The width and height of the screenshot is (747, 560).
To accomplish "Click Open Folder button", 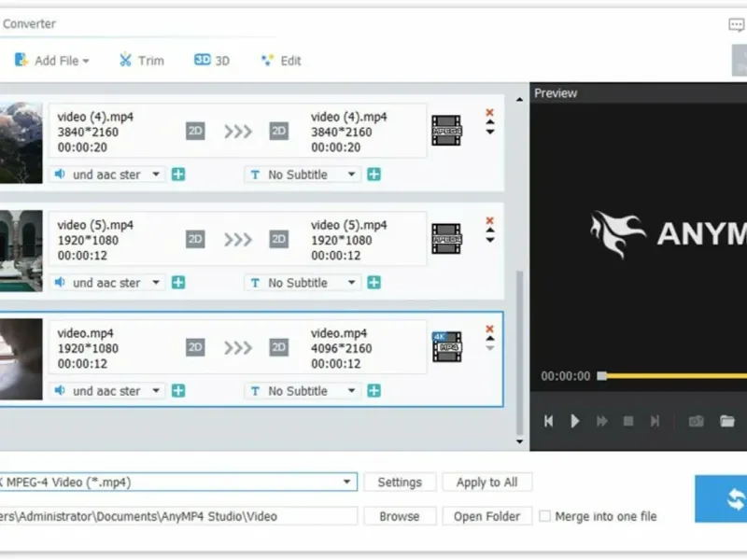I will coord(486,516).
